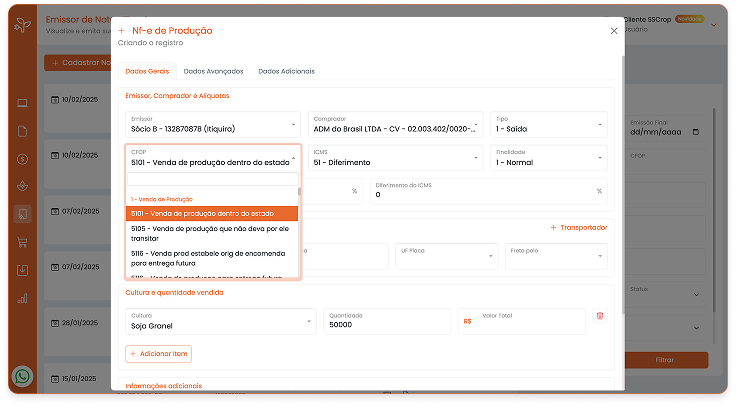Open the document file sidebar icon
The width and height of the screenshot is (736, 406).
22,131
